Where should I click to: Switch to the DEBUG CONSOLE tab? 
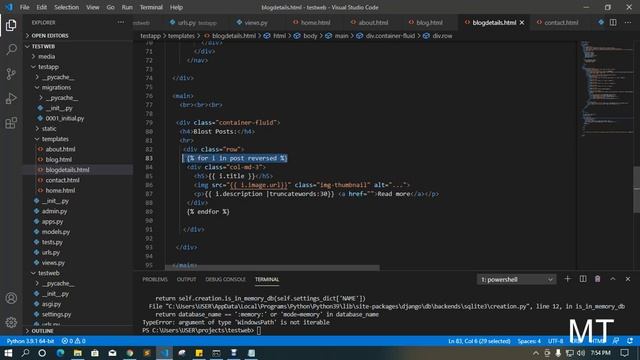225,280
